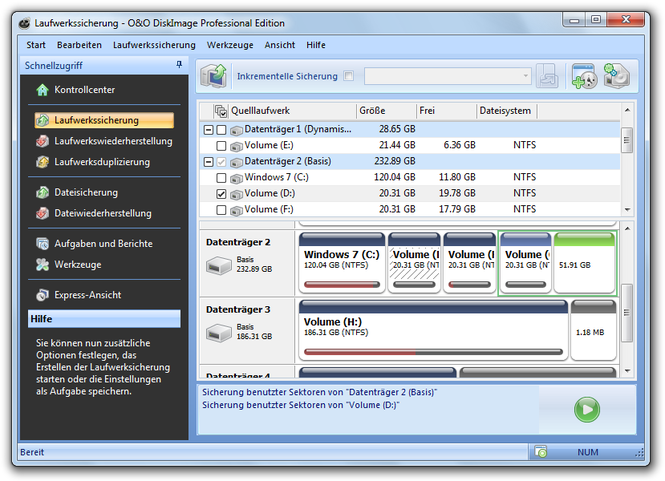The width and height of the screenshot is (665, 481).
Task: Click the drive backup options icon
Action: pyautogui.click(x=616, y=76)
